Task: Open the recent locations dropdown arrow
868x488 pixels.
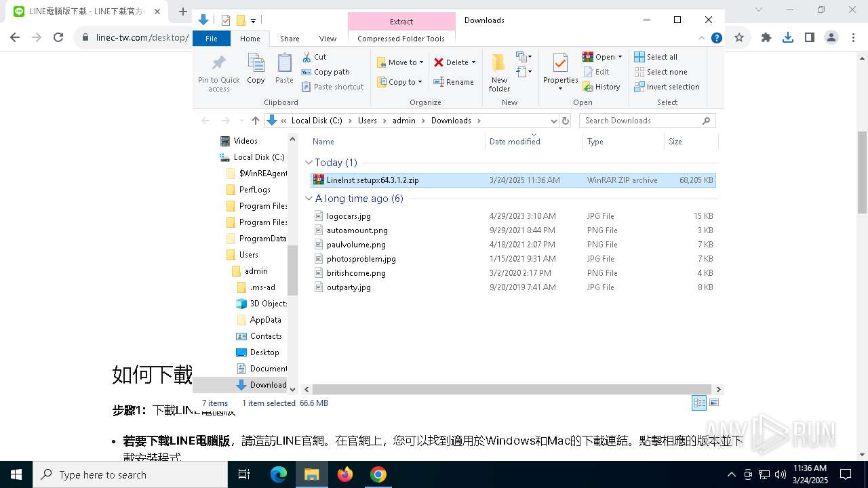Action: (241, 121)
